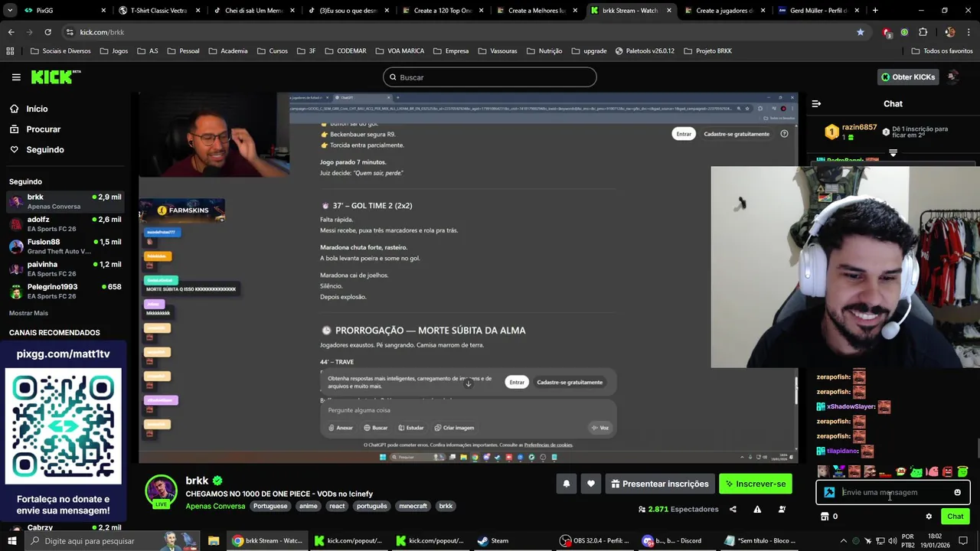
Task: Click the Obter KICKs button
Action: pyautogui.click(x=908, y=77)
